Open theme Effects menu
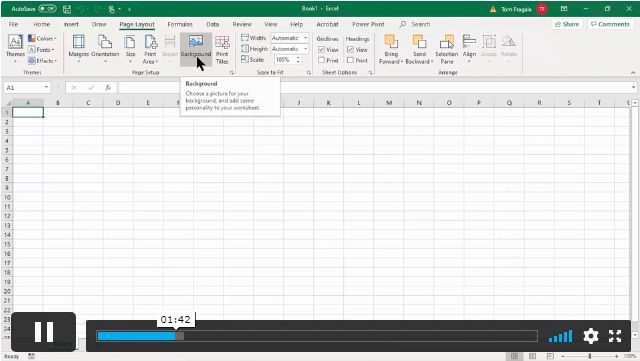 pyautogui.click(x=42, y=60)
